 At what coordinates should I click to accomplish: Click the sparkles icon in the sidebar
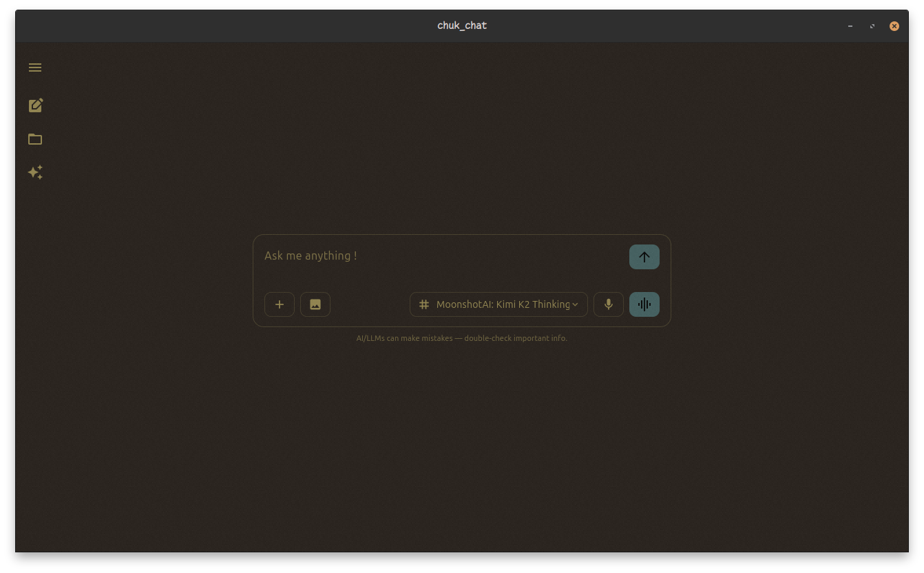click(x=35, y=172)
